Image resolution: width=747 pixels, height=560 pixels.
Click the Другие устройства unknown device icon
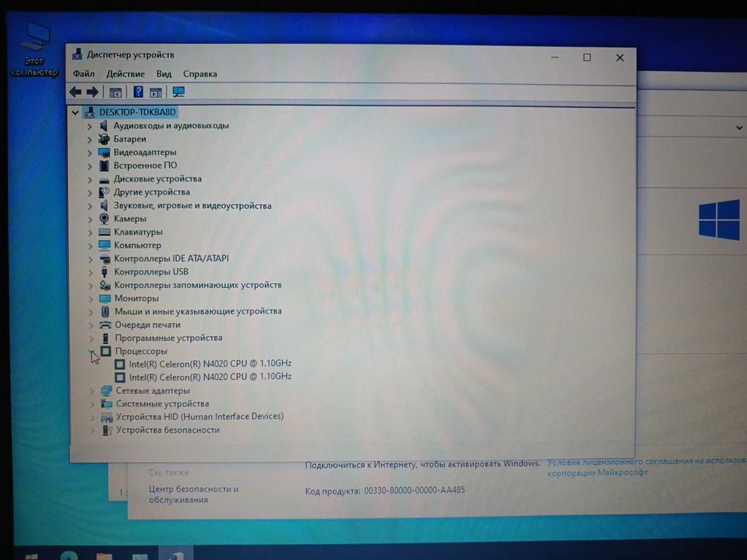click(x=104, y=192)
